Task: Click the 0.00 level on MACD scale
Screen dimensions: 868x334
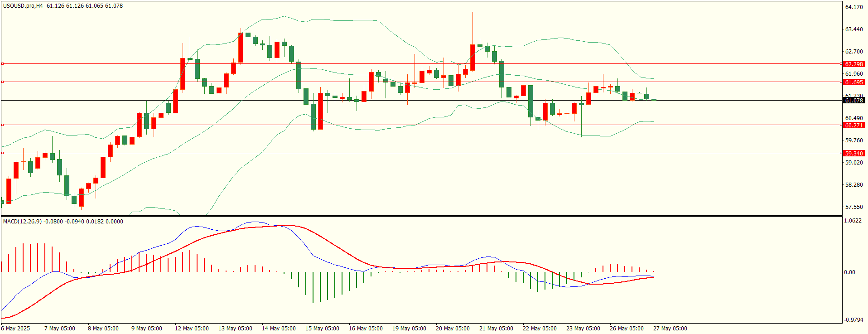Action: point(849,272)
